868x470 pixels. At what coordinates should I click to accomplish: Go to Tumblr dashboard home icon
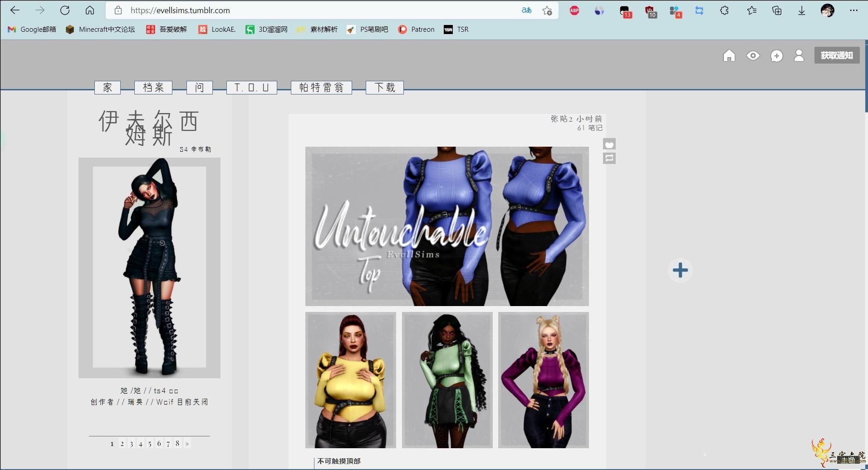pos(729,55)
